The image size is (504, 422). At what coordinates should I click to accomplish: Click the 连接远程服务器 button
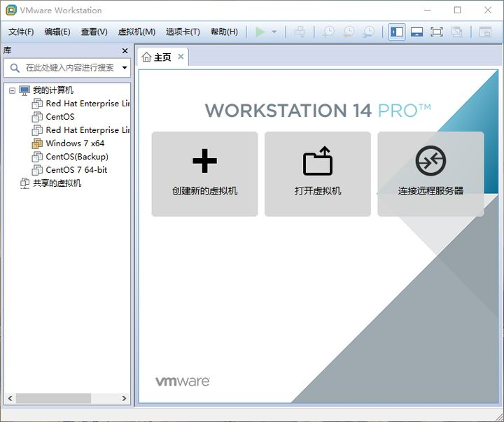click(430, 174)
